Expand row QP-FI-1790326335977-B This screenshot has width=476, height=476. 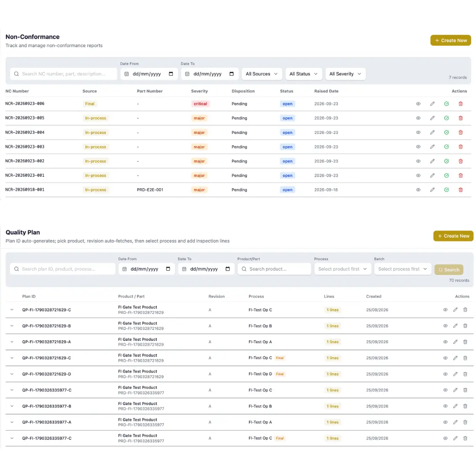tap(12, 406)
